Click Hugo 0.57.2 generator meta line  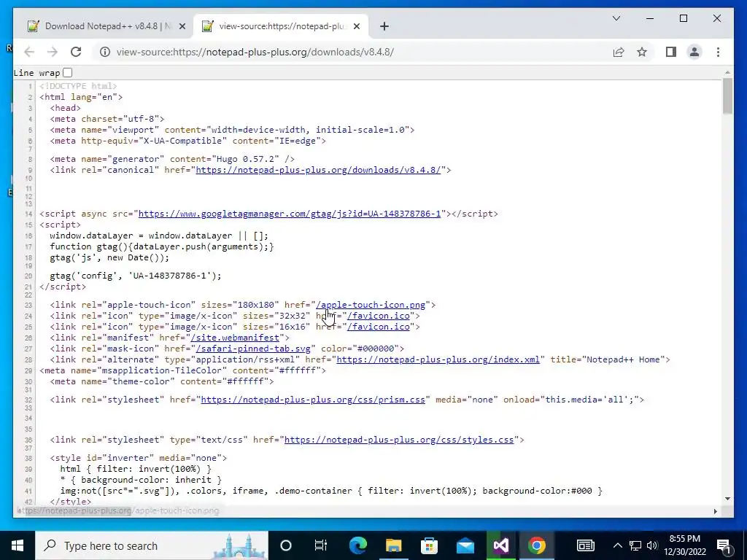(172, 159)
